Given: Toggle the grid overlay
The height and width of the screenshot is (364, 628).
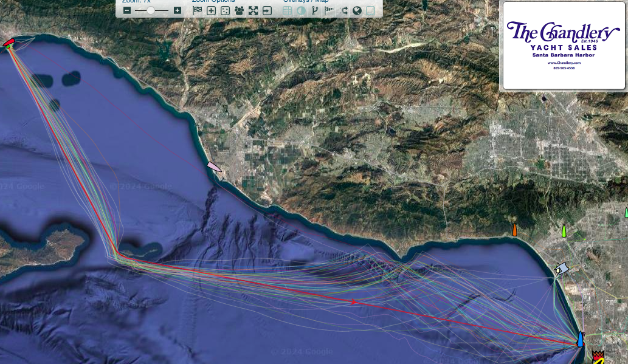Looking at the screenshot, I should coord(286,10).
